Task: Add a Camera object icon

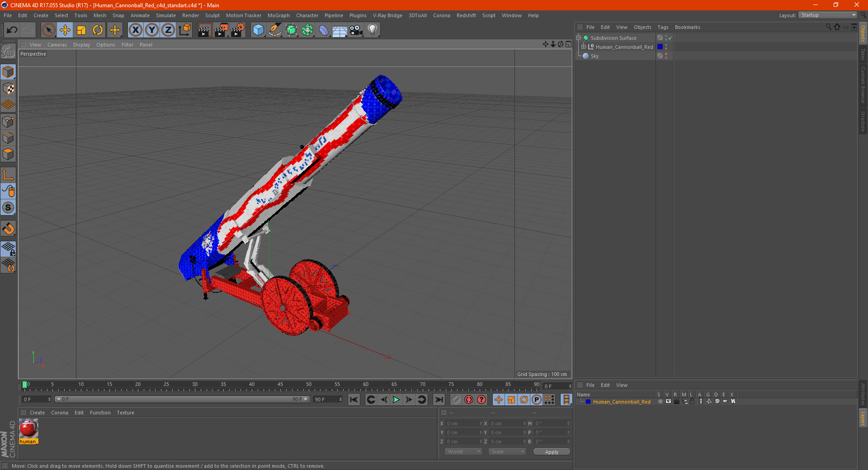Action: (x=356, y=30)
